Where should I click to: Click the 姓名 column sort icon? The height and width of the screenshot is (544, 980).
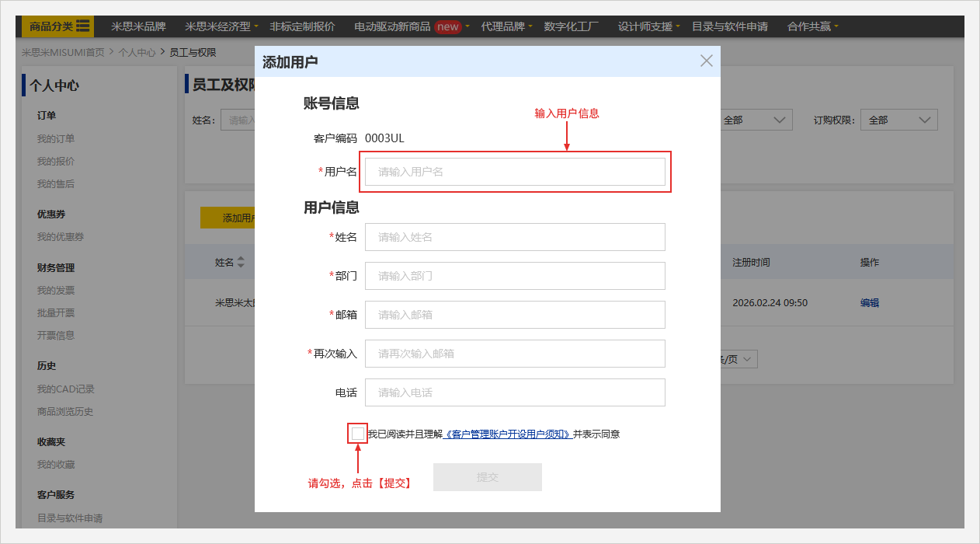(x=241, y=263)
